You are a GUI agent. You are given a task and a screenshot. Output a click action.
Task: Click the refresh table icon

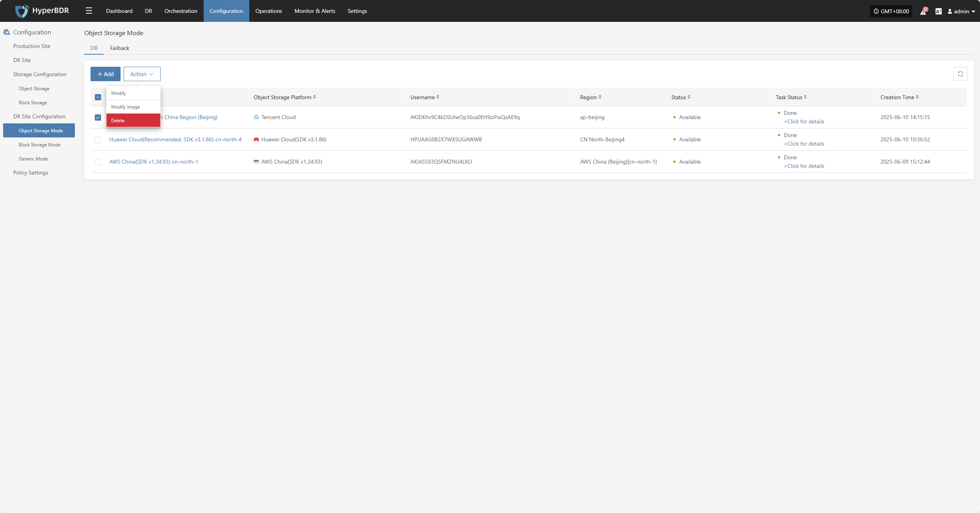pos(960,74)
